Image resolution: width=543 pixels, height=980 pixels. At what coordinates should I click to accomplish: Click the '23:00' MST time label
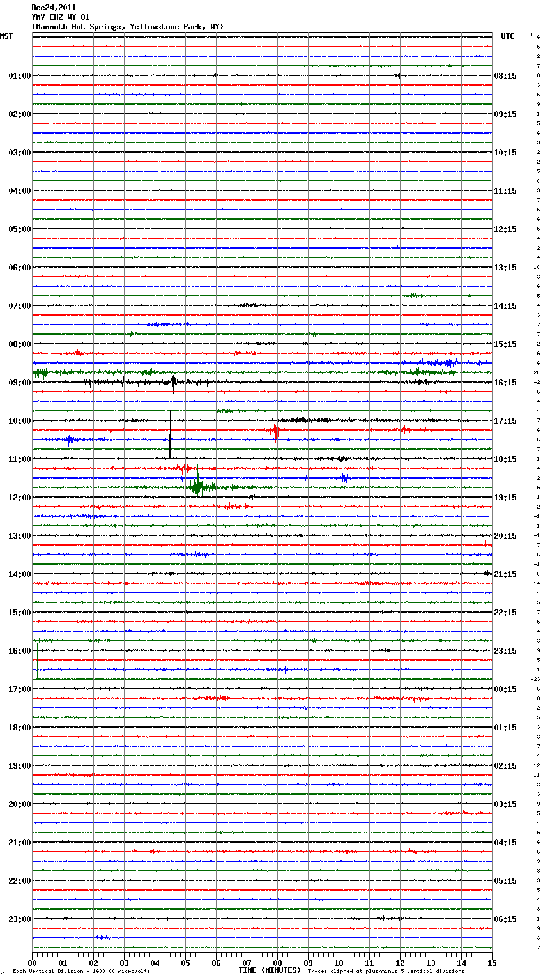tap(20, 919)
